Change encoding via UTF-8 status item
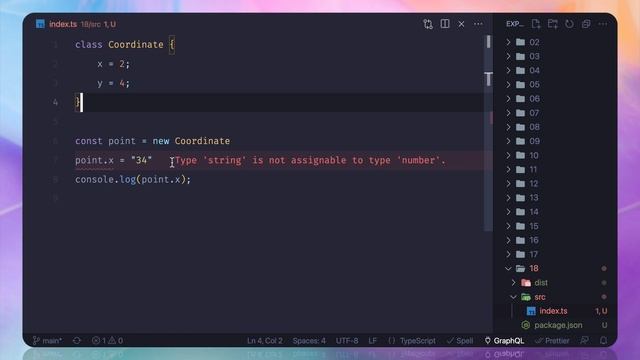Screen dimensions: 640x360 (347, 340)
